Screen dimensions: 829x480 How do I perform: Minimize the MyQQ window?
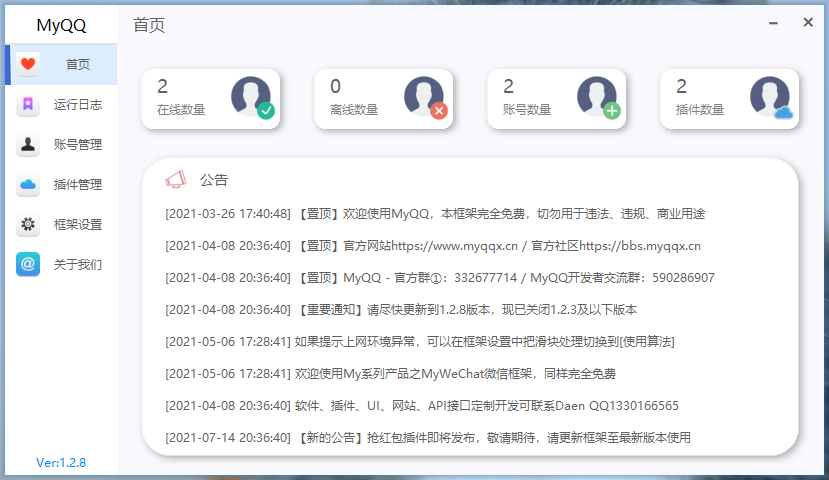click(x=773, y=23)
